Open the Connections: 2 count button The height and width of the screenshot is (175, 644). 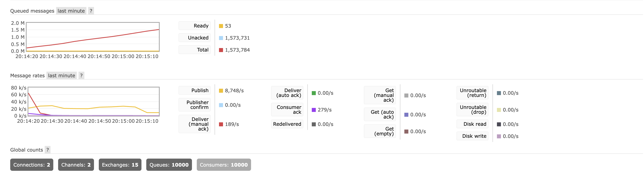(x=32, y=165)
